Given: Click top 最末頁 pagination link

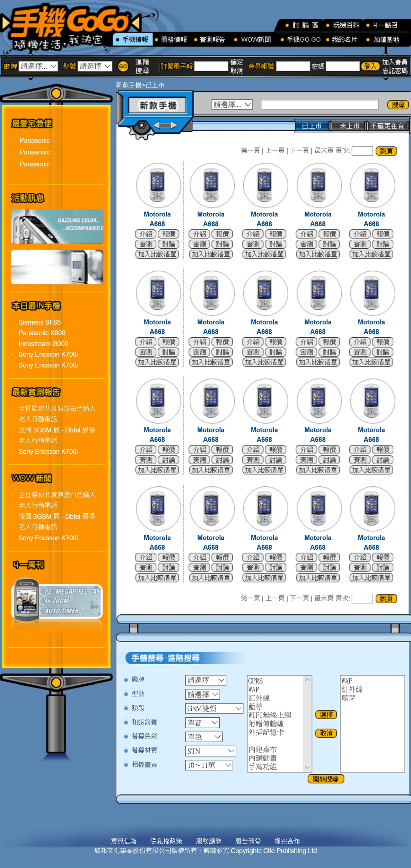Looking at the screenshot, I should coord(324,151).
